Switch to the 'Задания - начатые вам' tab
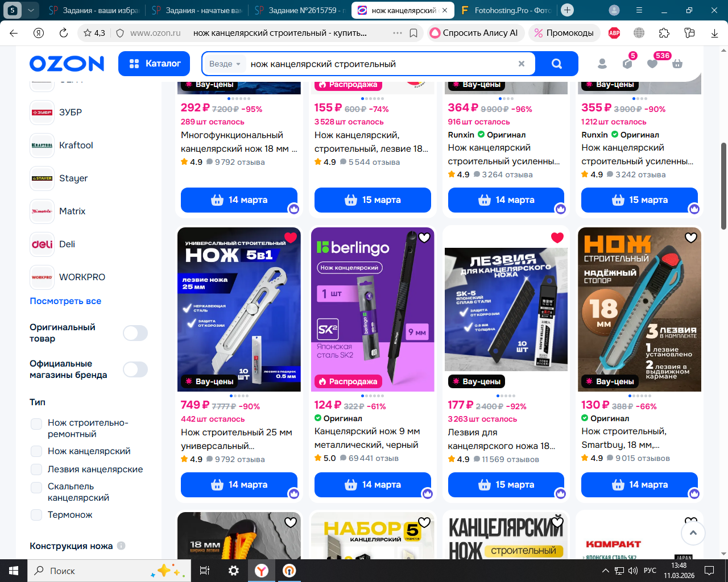728x582 pixels. click(197, 10)
